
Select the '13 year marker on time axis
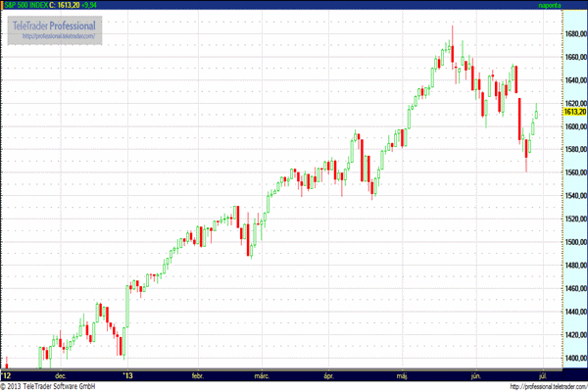pos(125,375)
